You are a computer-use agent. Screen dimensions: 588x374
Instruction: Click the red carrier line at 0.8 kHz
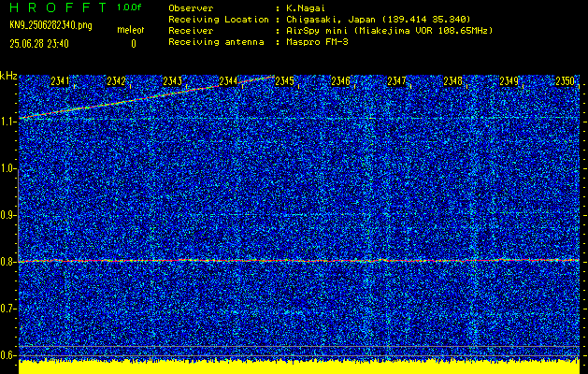tap(299, 260)
